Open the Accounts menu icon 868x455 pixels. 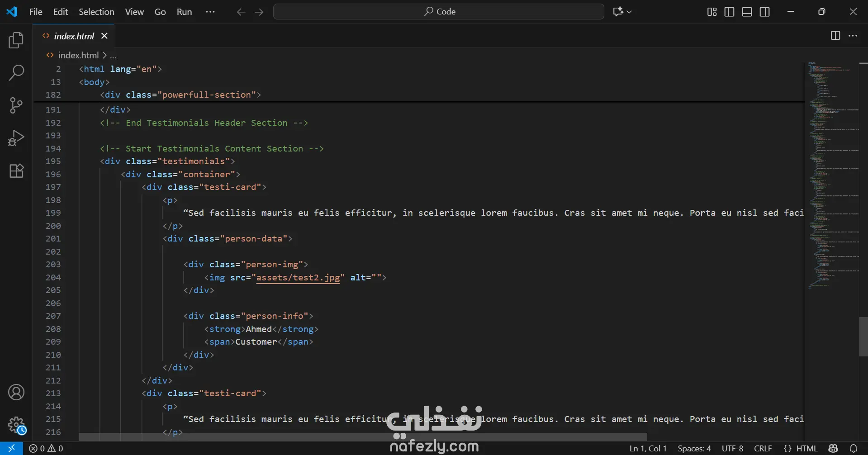pos(16,392)
